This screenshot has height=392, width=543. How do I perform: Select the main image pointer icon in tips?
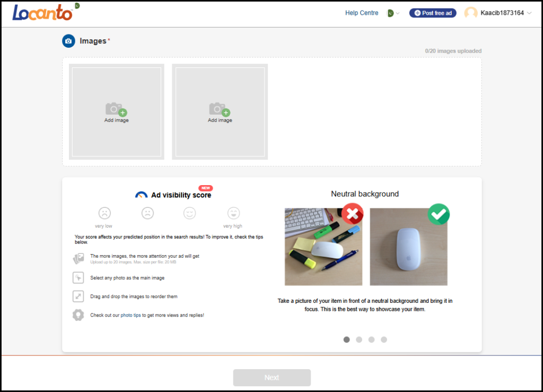click(78, 277)
